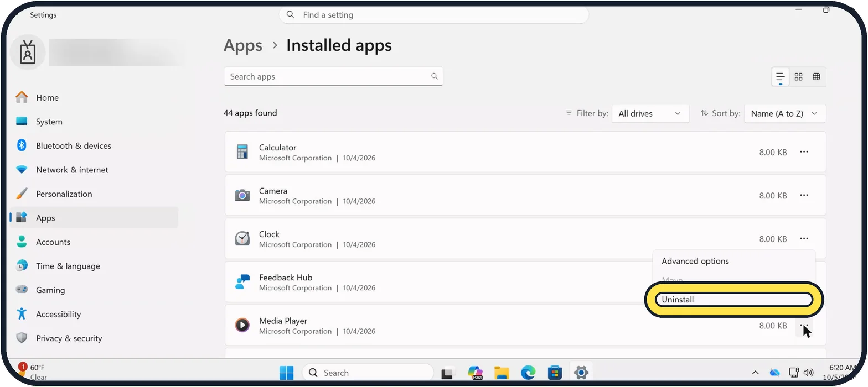Image resolution: width=868 pixels, height=387 pixels.
Task: Open the Windows Start menu
Action: tap(287, 373)
